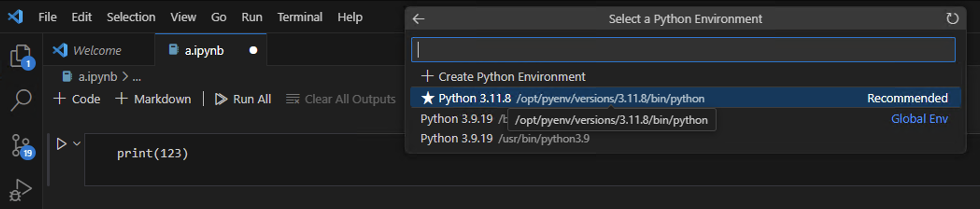Focus the environment search input field
This screenshot has height=209, width=980.
point(682,50)
